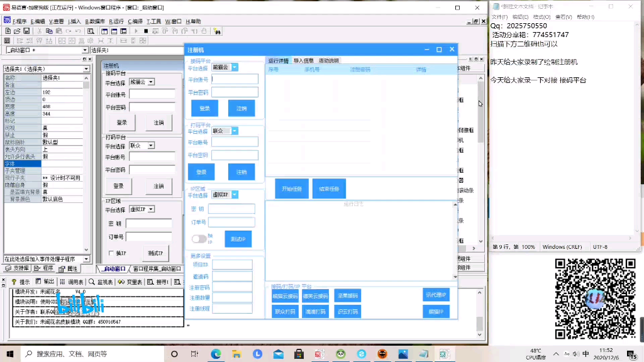Click the New file icon in IDE toolbar
This screenshot has height=362, width=644.
tap(8, 31)
